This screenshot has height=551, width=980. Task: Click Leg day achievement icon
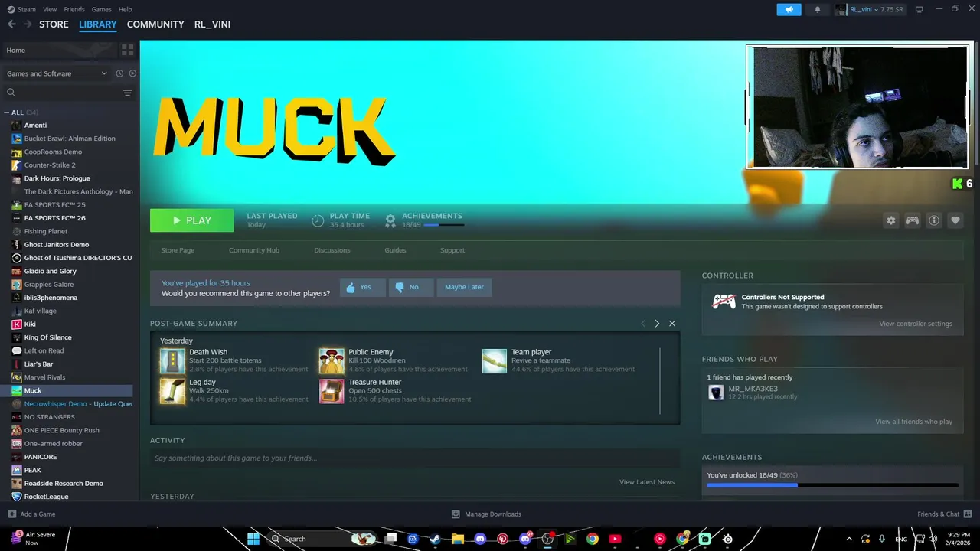172,390
